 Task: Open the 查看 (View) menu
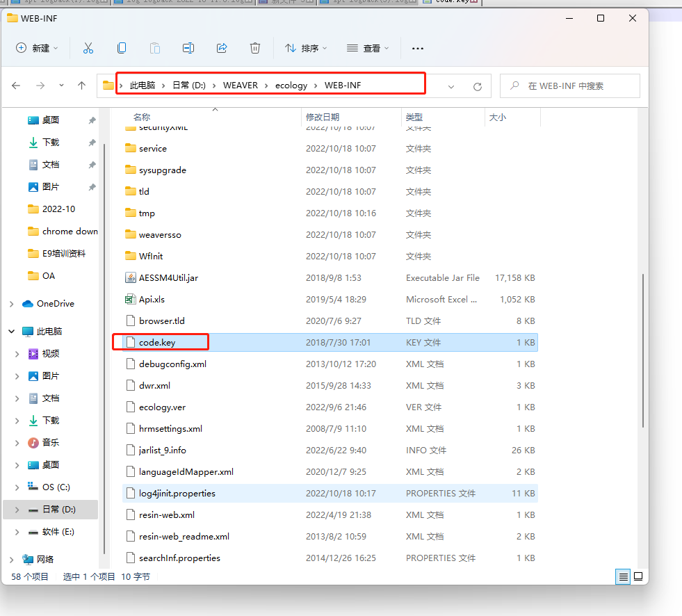pos(368,48)
